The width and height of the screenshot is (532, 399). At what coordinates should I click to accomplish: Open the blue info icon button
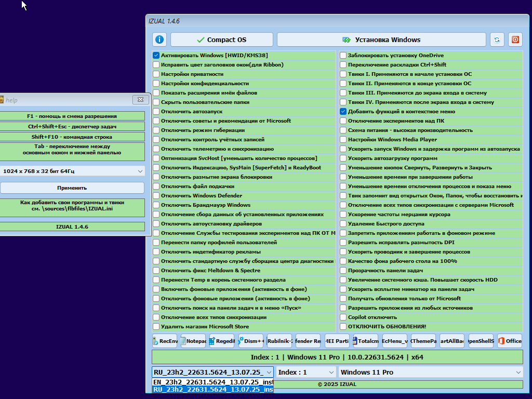159,39
